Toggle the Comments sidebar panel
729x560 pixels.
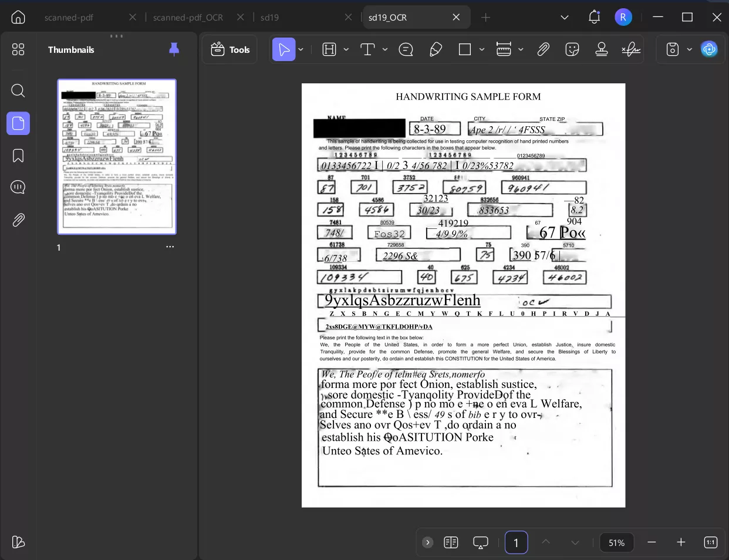(x=18, y=187)
